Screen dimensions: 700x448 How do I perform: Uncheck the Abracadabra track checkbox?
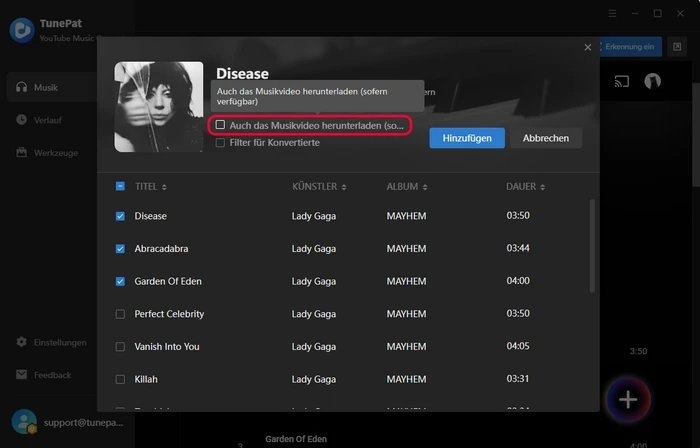click(x=120, y=249)
